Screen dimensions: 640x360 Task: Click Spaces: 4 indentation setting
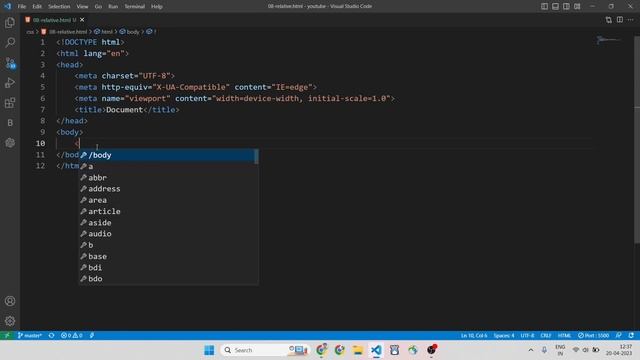pyautogui.click(x=504, y=336)
